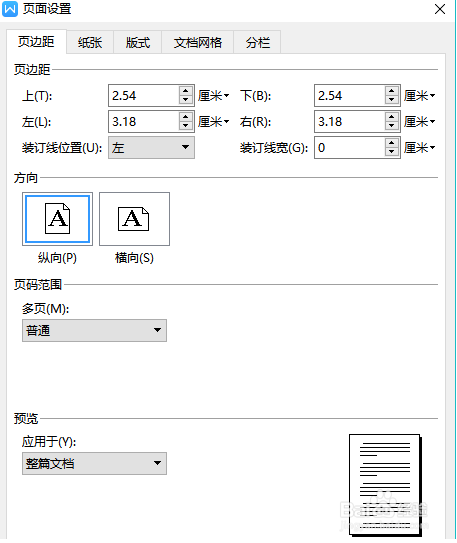
Task: Open the 版式 tab
Action: click(137, 43)
